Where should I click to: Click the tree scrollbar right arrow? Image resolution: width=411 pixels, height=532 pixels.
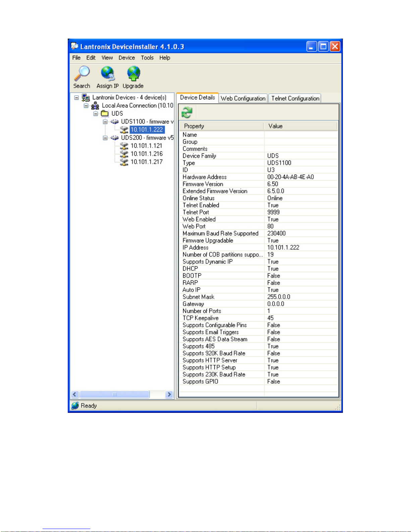(x=169, y=394)
